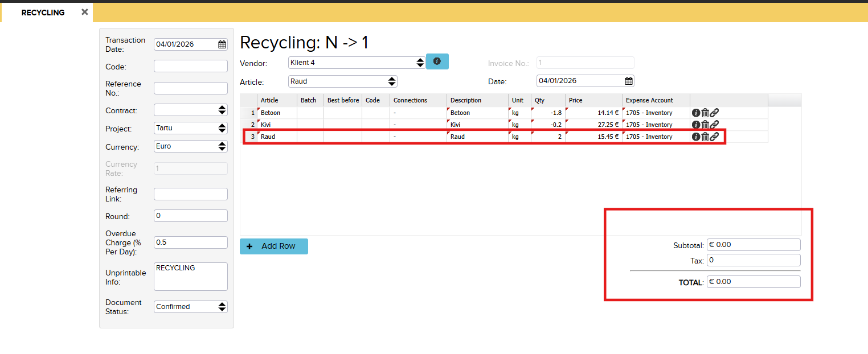Open the Article dropdown showing Raud
This screenshot has height=354, width=868.
pyautogui.click(x=391, y=81)
